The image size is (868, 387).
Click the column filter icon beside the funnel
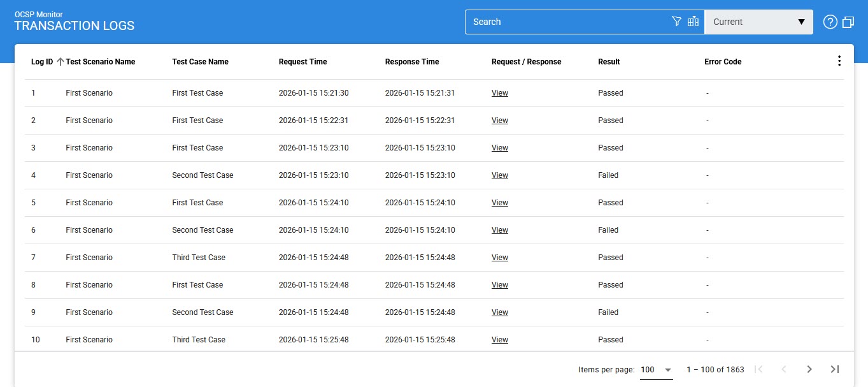click(x=694, y=22)
